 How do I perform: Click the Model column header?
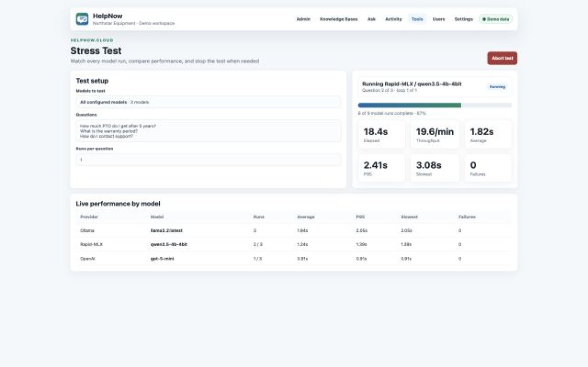coord(157,217)
